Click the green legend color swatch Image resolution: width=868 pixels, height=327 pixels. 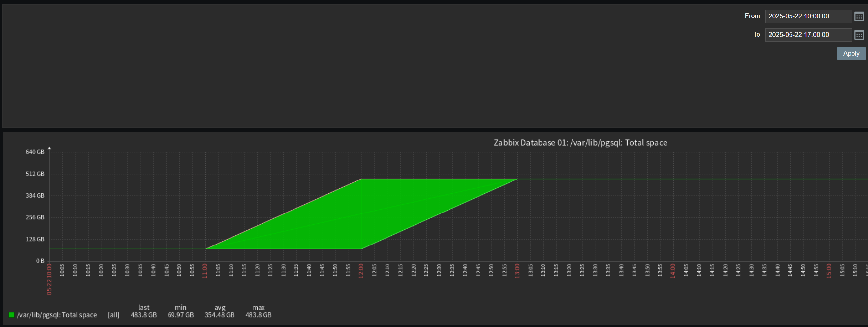[x=12, y=315]
